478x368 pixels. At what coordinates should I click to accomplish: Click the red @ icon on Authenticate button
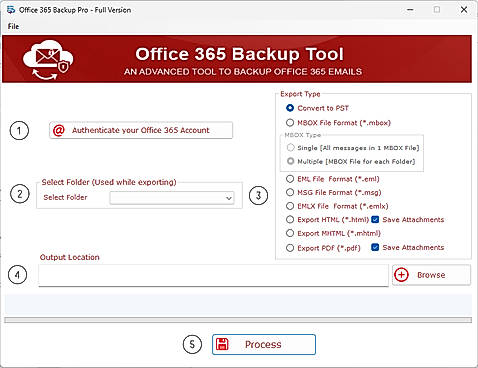coord(59,130)
